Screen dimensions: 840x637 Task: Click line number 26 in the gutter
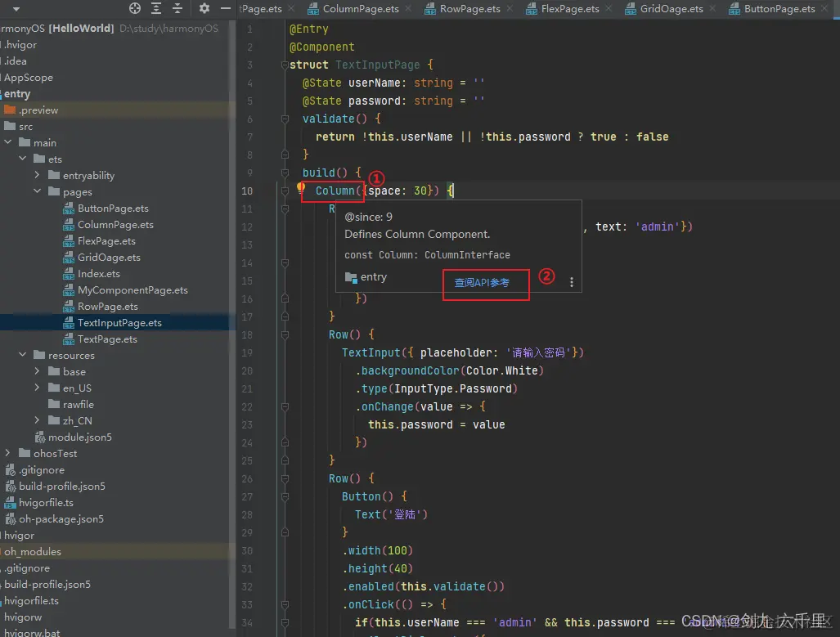coord(247,479)
